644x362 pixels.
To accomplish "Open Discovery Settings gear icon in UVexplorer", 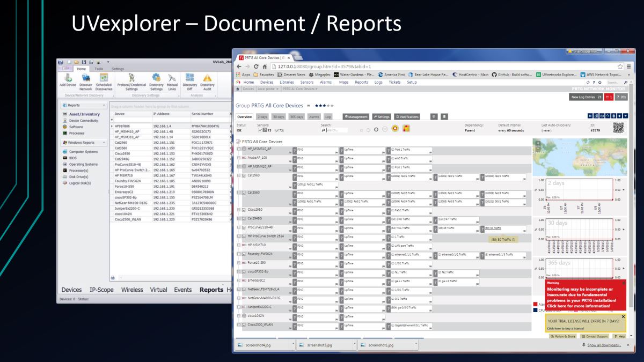I will coord(156,78).
